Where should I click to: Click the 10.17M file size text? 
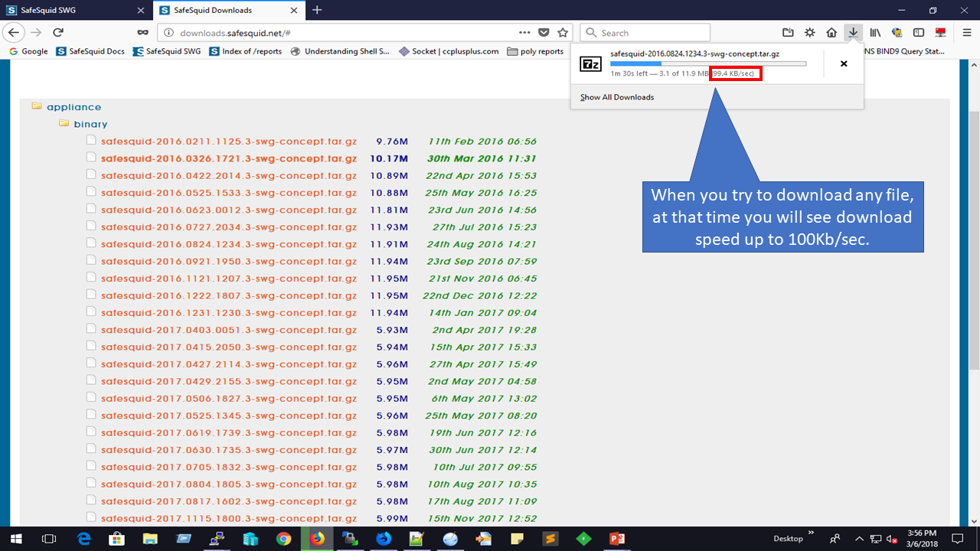[389, 158]
